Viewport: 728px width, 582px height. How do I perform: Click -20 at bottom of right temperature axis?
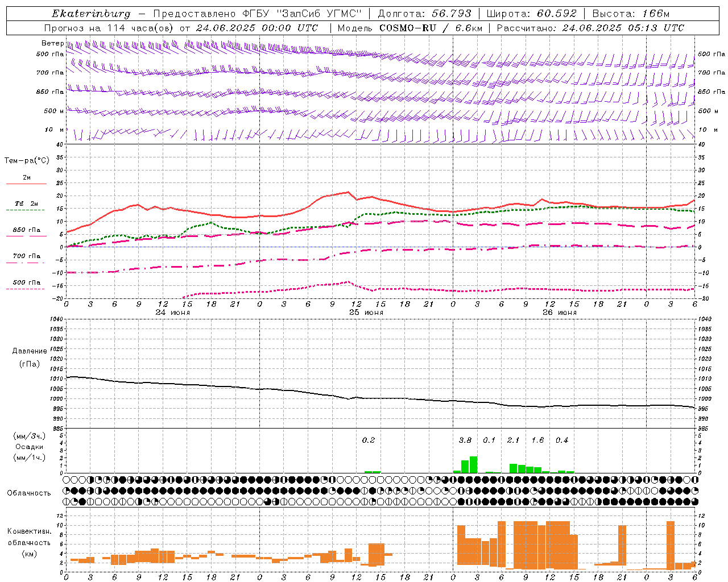click(x=702, y=298)
